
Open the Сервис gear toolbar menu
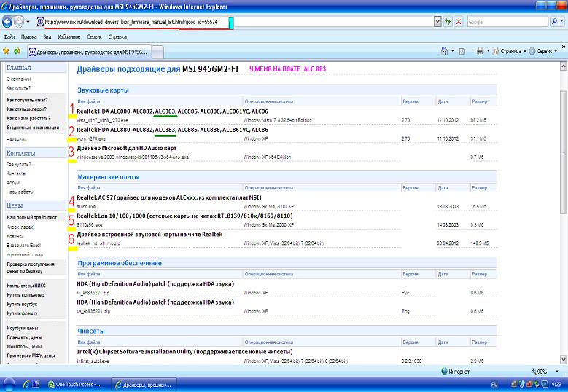point(543,51)
